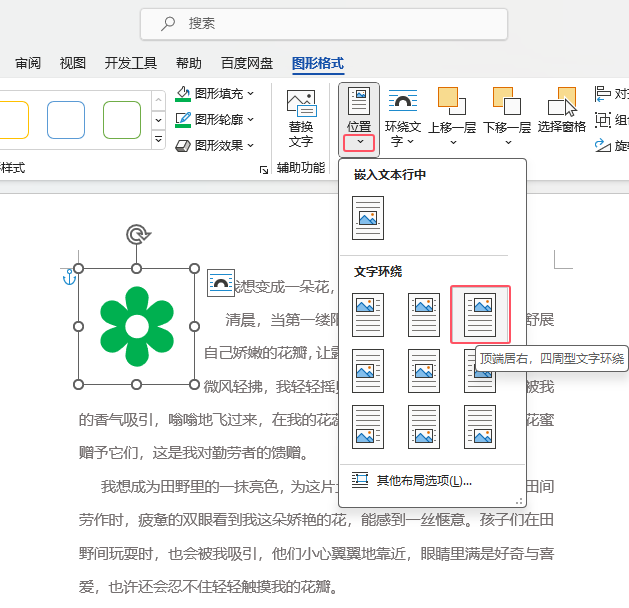This screenshot has width=629, height=608.
Task: Apply the green outline shape style
Action: coord(122,120)
